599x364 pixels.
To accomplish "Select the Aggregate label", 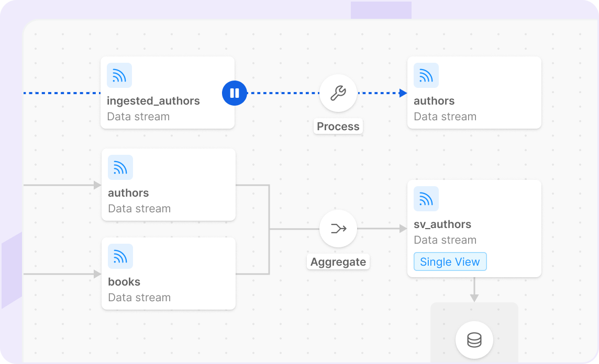I will pyautogui.click(x=338, y=261).
